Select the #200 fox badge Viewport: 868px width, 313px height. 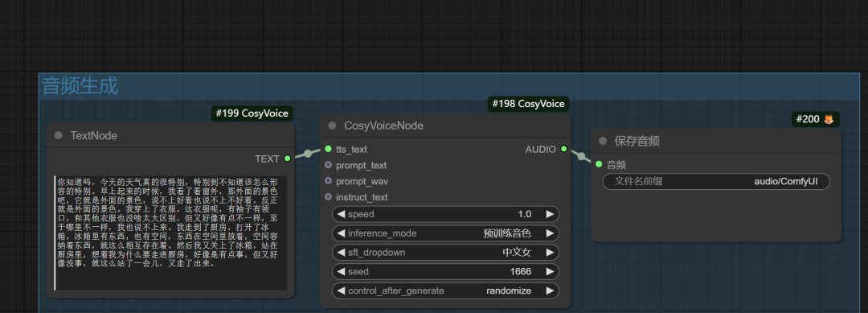[816, 119]
